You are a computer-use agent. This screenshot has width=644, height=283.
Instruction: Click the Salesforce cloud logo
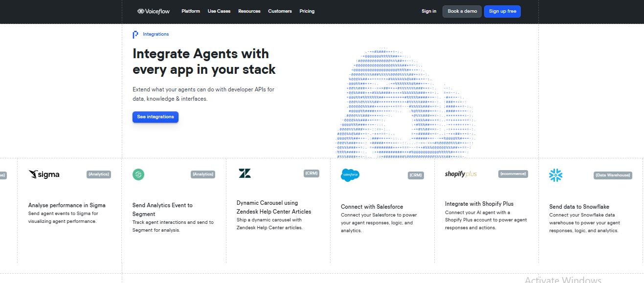[x=350, y=175]
